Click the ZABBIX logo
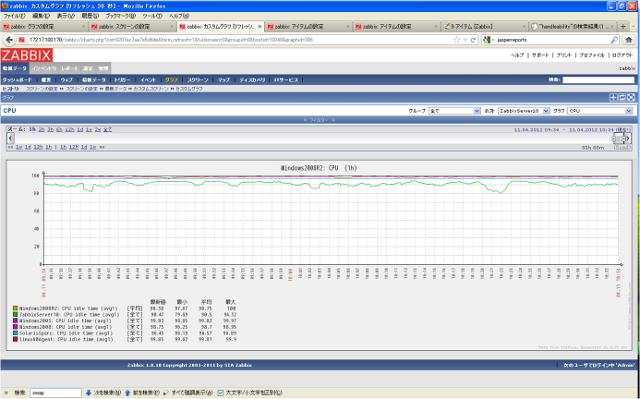This screenshot has width=640, height=399. [27, 55]
